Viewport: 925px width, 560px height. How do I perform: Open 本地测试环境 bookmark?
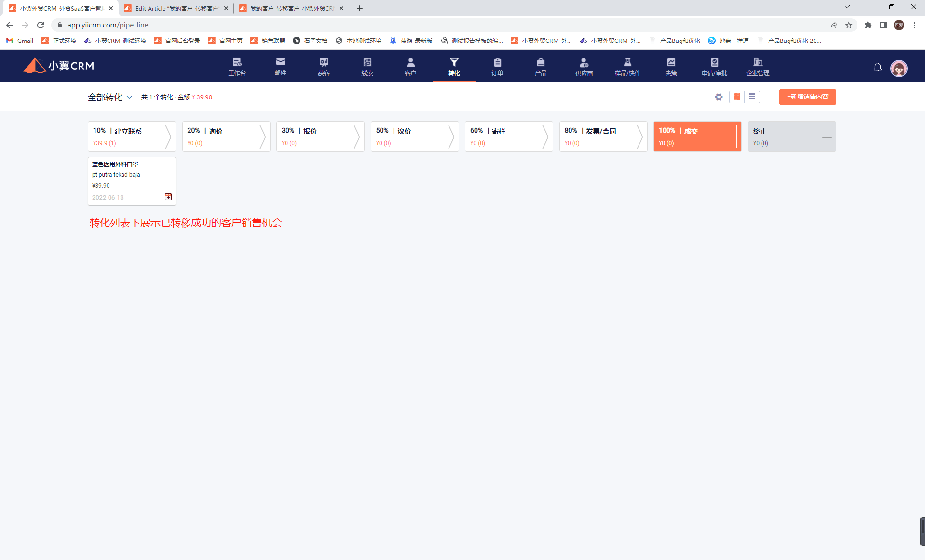pos(358,41)
